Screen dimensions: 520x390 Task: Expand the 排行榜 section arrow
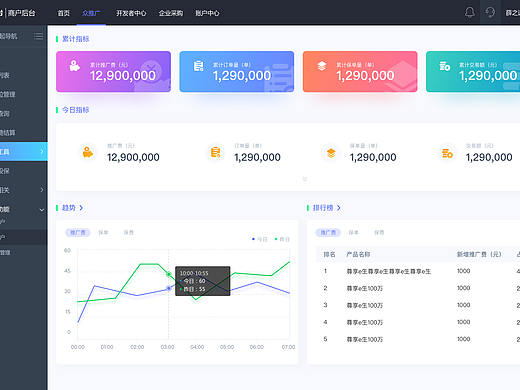(339, 208)
